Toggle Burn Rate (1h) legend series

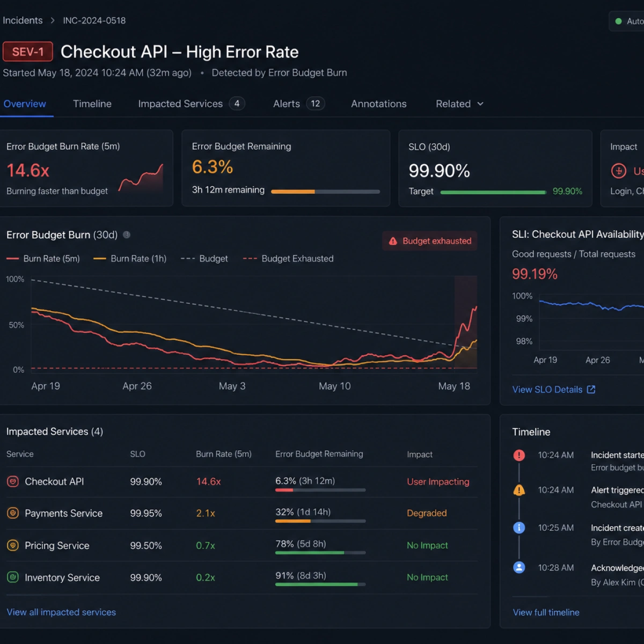coord(130,259)
